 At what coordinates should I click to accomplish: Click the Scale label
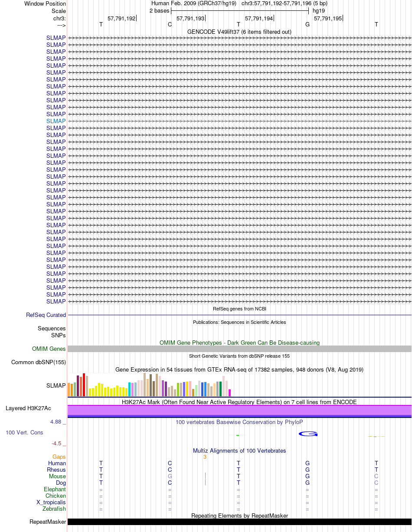(59, 11)
